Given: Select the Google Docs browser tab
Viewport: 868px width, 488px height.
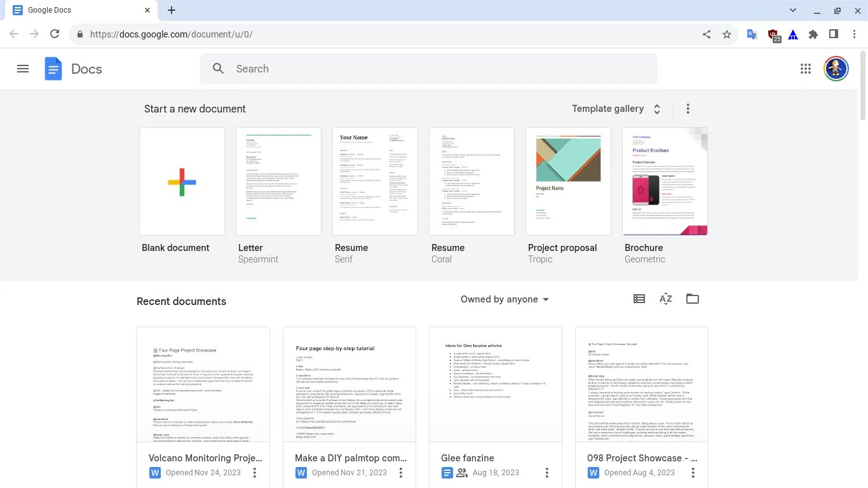Looking at the screenshot, I should tap(76, 10).
